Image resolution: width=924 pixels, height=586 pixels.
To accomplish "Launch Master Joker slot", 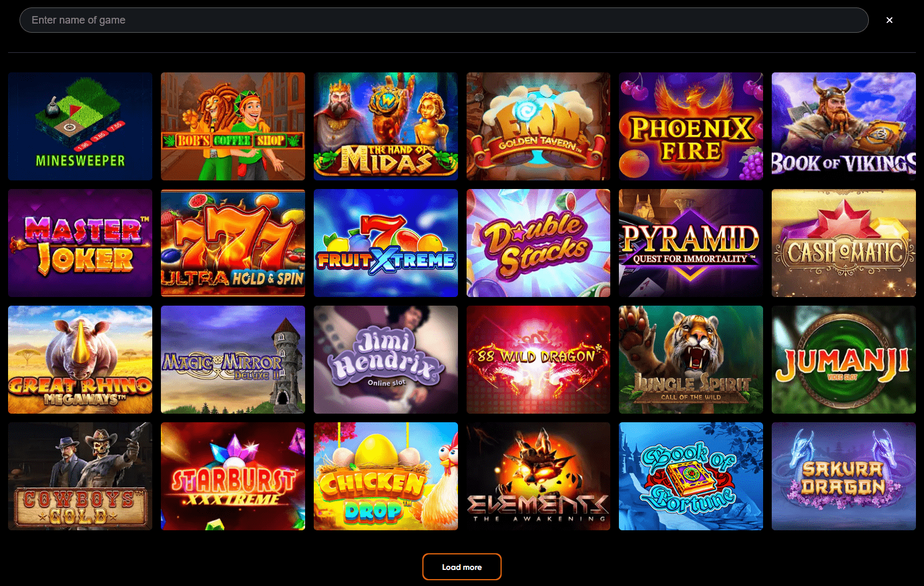I will (80, 243).
